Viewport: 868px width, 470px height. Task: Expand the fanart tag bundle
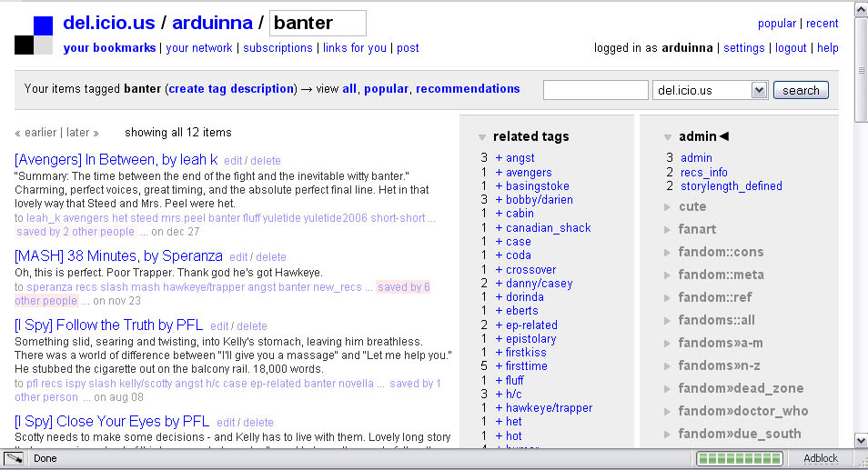tap(667, 230)
